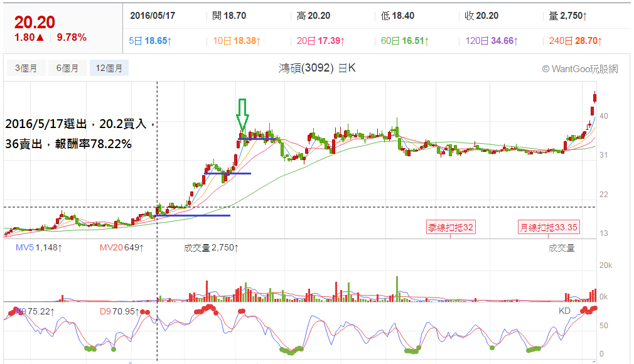Click the 月線扣抵33.35 marker label
Viewport: 634px width, 364px height.
[x=549, y=227]
